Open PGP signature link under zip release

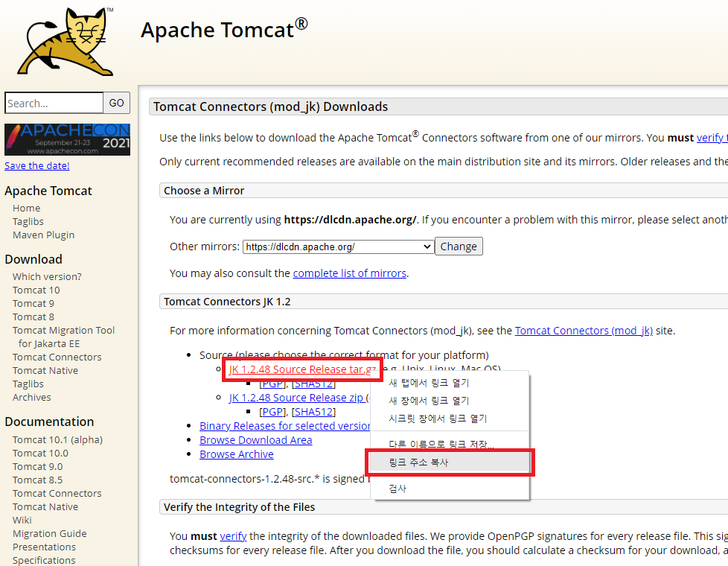click(x=272, y=412)
